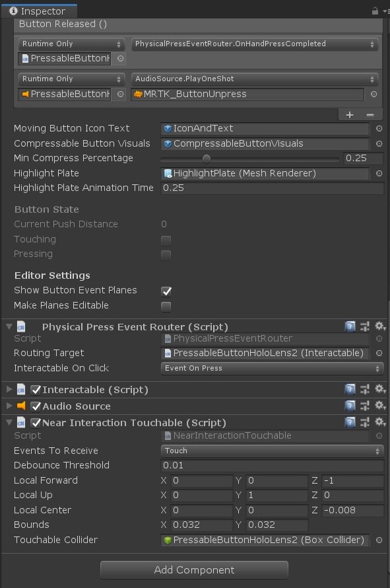
Task: Select the IconAndText object field
Action: click(265, 129)
